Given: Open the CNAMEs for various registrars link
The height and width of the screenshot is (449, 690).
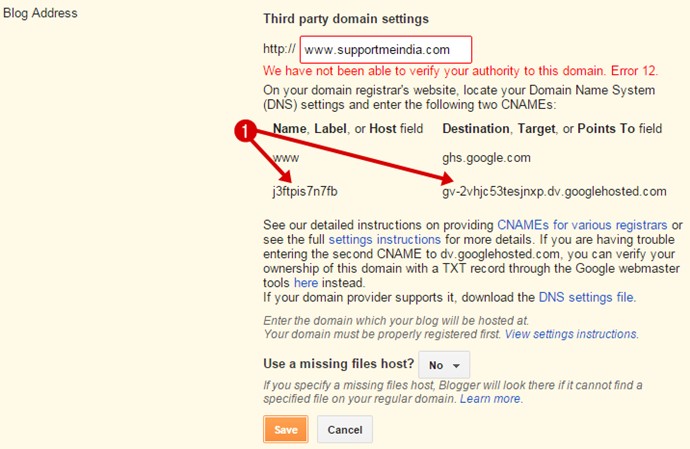Looking at the screenshot, I should [582, 225].
